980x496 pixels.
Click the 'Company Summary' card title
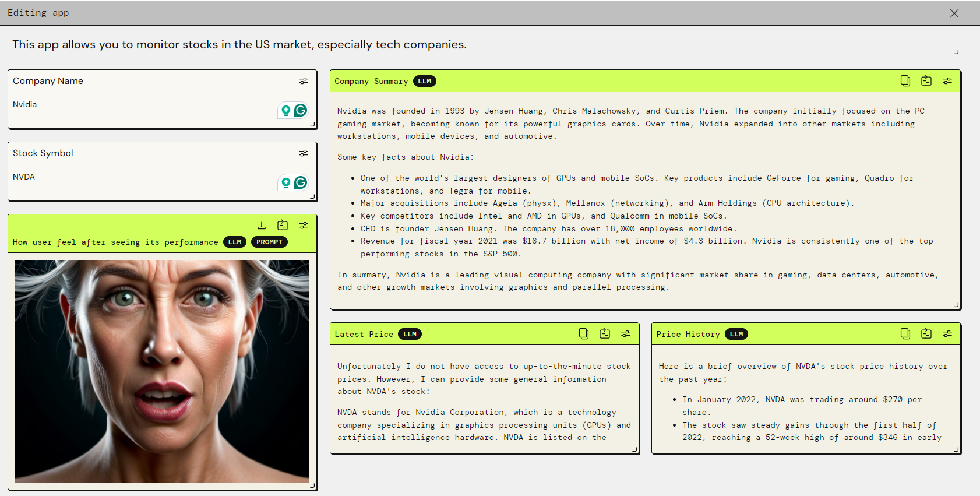click(x=371, y=81)
